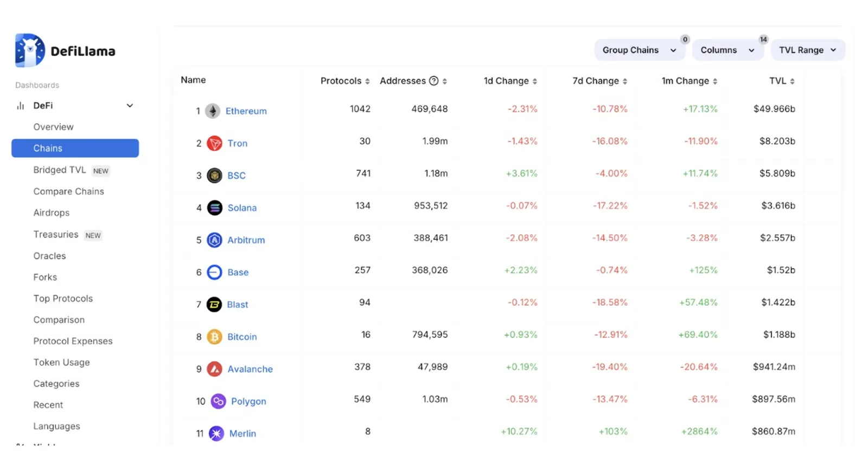Viewport: 868px width, 457px height.
Task: Open the Ethereum chain link
Action: coord(246,111)
